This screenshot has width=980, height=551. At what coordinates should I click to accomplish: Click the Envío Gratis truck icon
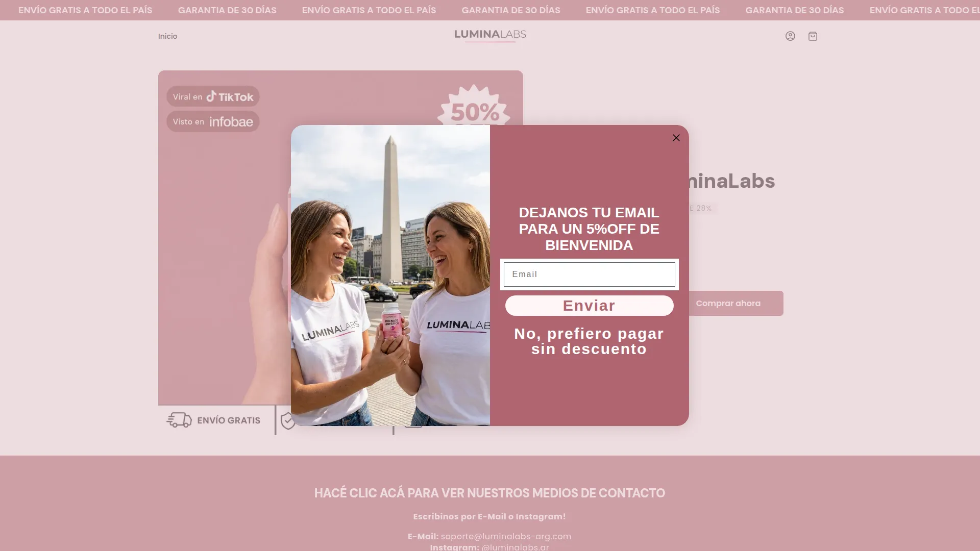click(x=179, y=420)
